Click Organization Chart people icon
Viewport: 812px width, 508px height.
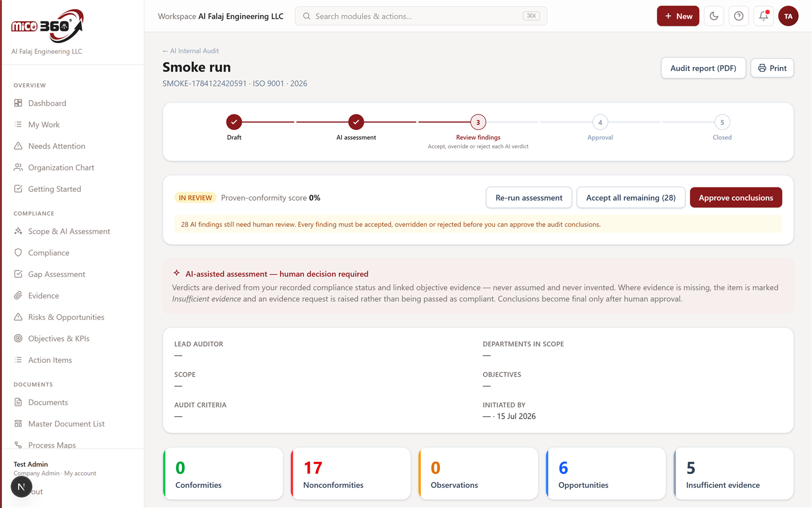point(18,167)
